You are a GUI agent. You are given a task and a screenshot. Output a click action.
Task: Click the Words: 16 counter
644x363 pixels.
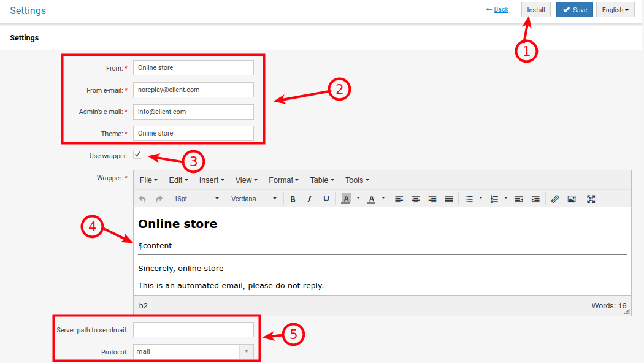click(x=608, y=306)
